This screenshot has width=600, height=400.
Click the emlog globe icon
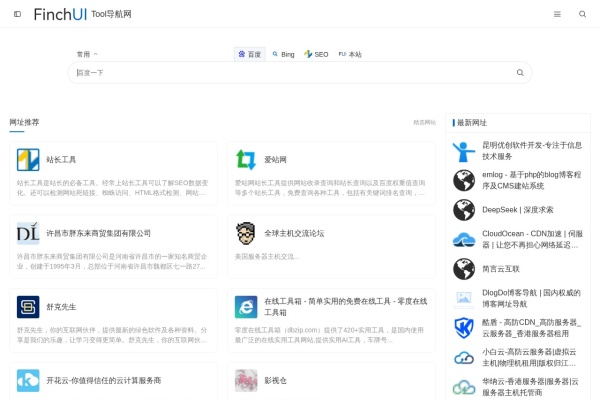[x=464, y=180]
